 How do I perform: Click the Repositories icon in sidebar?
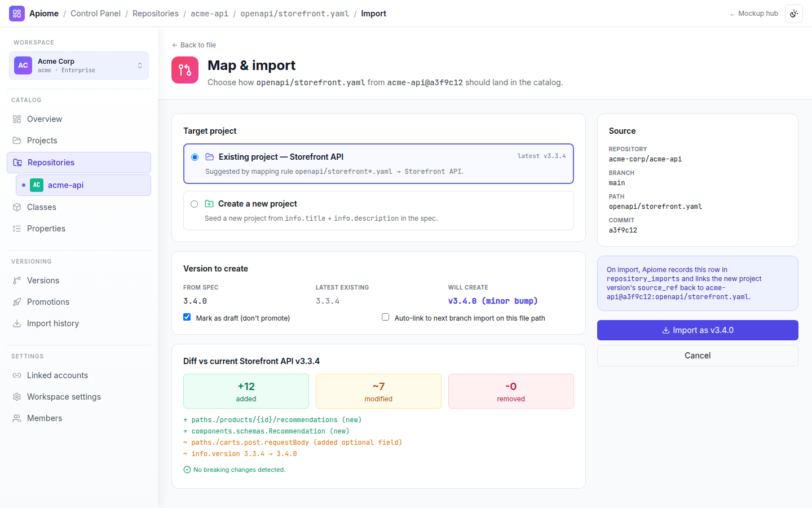[x=17, y=163]
